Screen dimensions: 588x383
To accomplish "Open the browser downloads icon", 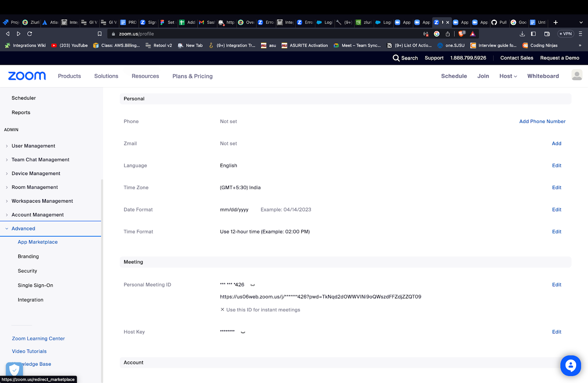I will tap(522, 34).
